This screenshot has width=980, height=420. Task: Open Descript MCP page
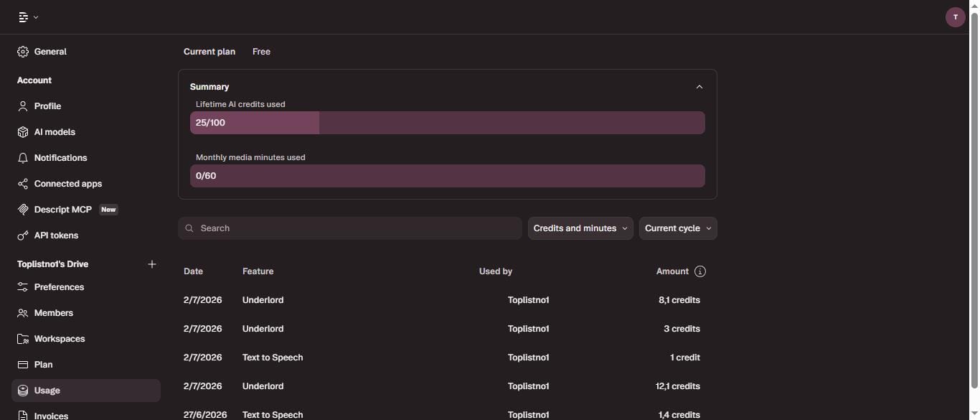(x=86, y=210)
